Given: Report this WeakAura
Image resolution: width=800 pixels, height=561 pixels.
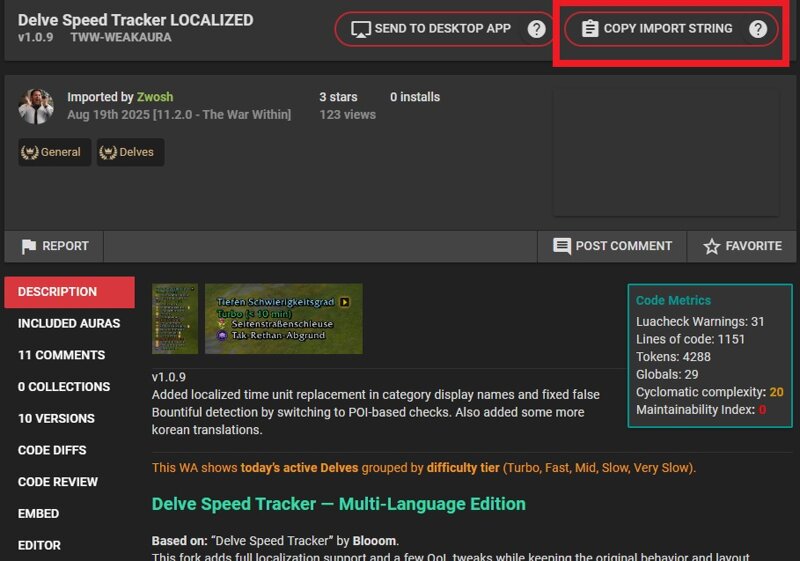Looking at the screenshot, I should tap(54, 246).
